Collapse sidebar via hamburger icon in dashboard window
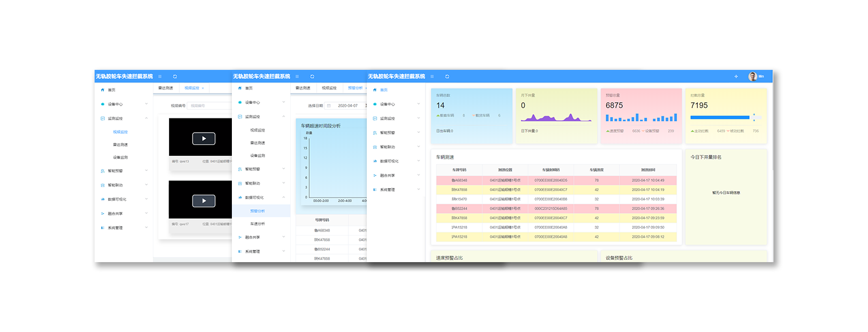This screenshot has width=868, height=332. pos(431,76)
